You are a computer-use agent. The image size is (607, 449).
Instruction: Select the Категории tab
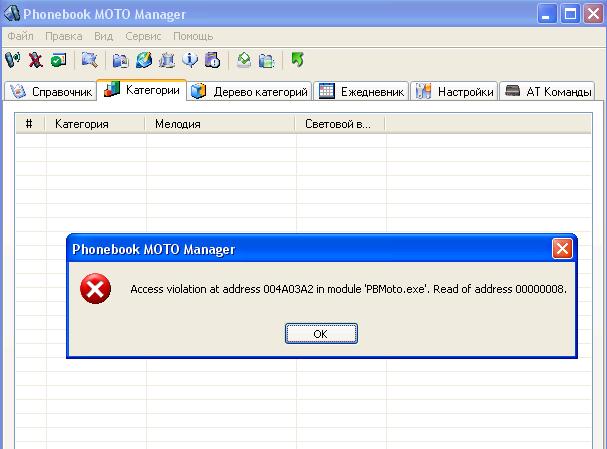click(x=142, y=90)
